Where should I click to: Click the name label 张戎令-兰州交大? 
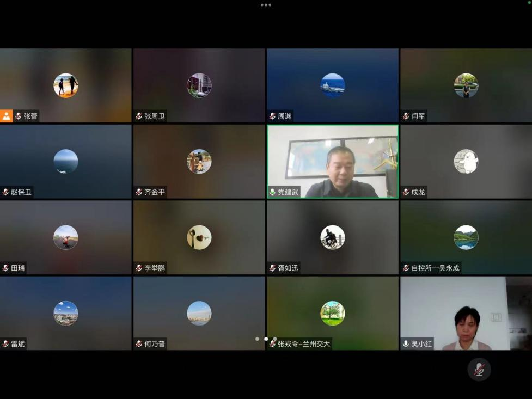[x=303, y=344]
